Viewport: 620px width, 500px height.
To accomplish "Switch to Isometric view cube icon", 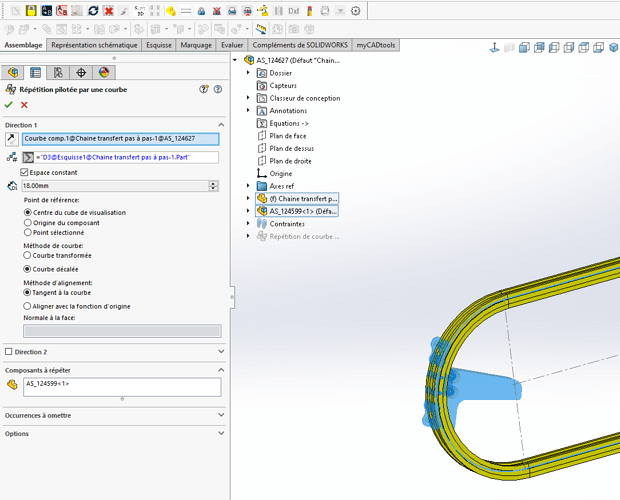I will [x=613, y=48].
